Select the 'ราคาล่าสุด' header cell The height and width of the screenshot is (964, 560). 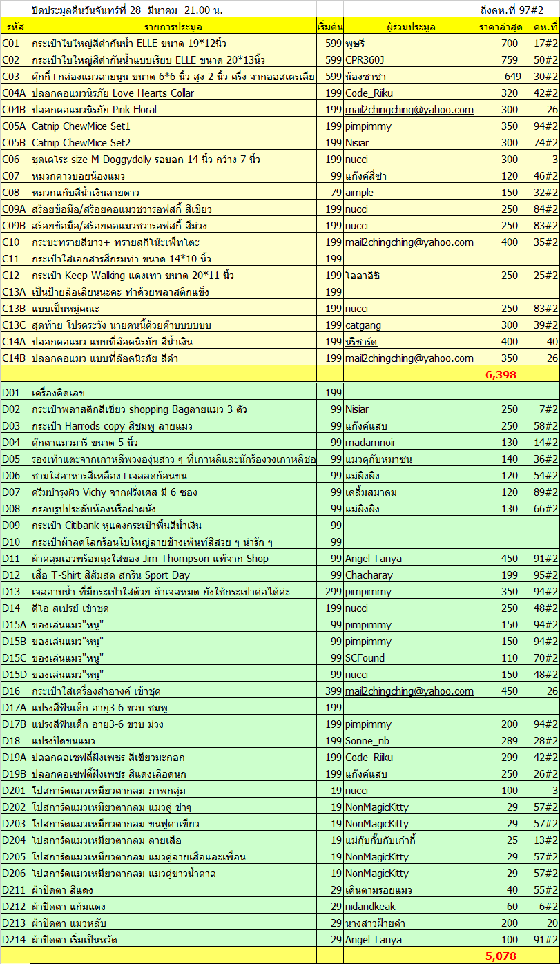click(x=500, y=27)
